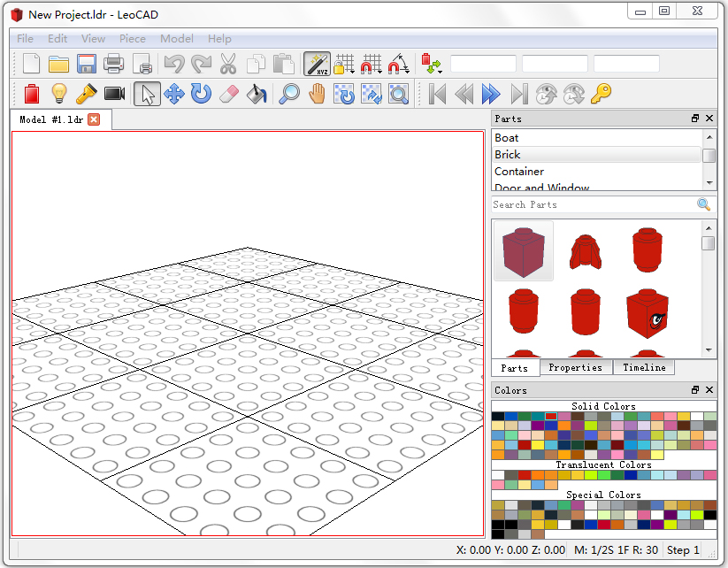Select the Insert piece red brick tool
Screen dimensions: 728x568
(x=32, y=94)
